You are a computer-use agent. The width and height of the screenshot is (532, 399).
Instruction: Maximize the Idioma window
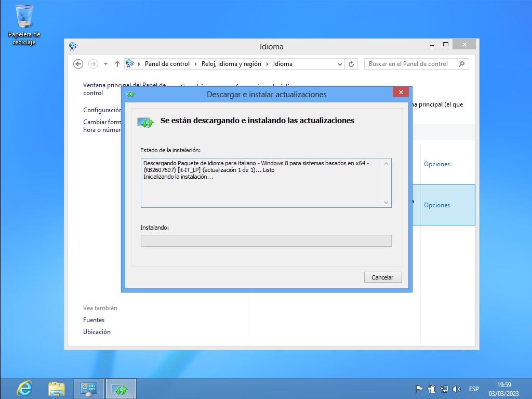click(x=446, y=45)
